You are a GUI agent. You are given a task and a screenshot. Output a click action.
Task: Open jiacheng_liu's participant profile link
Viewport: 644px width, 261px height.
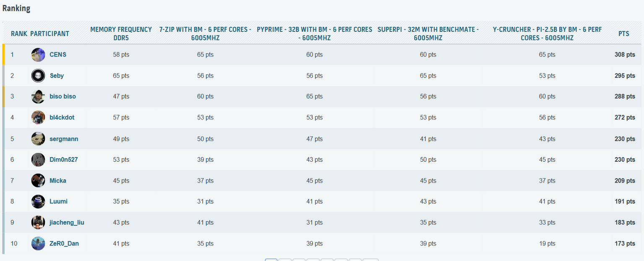point(67,222)
